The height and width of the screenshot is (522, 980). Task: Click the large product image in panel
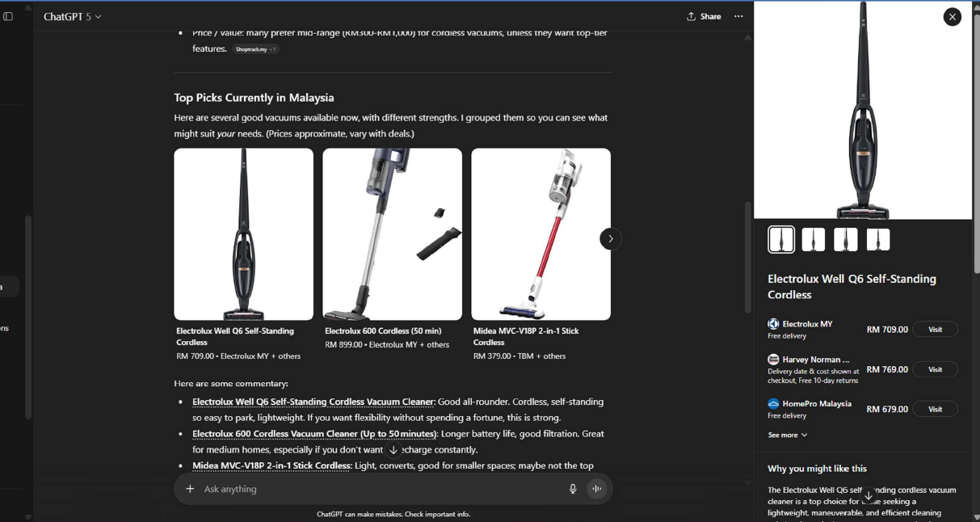863,110
